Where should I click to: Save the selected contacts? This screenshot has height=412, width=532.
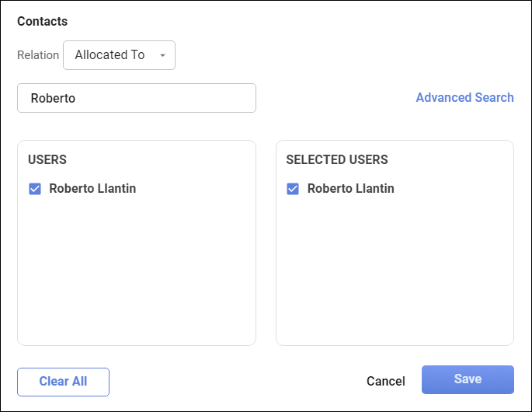pyautogui.click(x=468, y=379)
